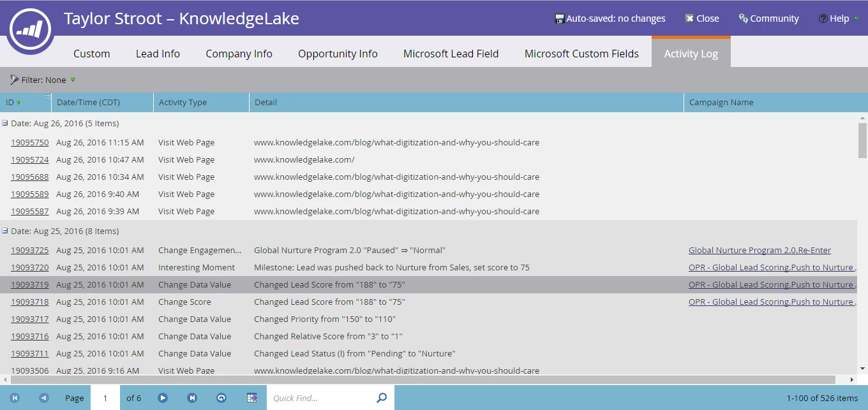Open activity ID 19095750

30,142
